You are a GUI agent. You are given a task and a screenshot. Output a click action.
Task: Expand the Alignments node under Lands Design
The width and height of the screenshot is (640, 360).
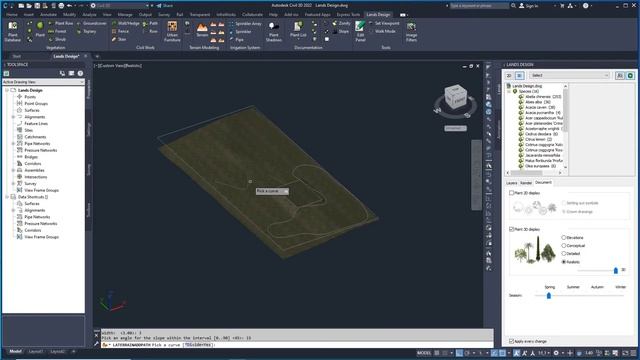[x=13, y=117]
